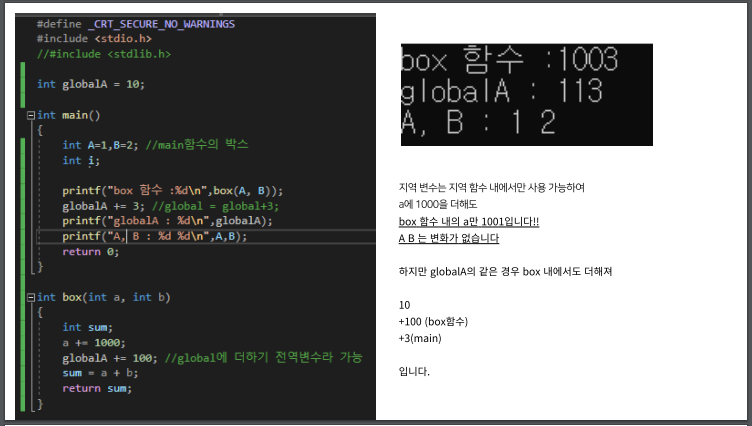Click the printf "A, B : %d %d" line
The height and width of the screenshot is (426, 752).
click(x=154, y=237)
